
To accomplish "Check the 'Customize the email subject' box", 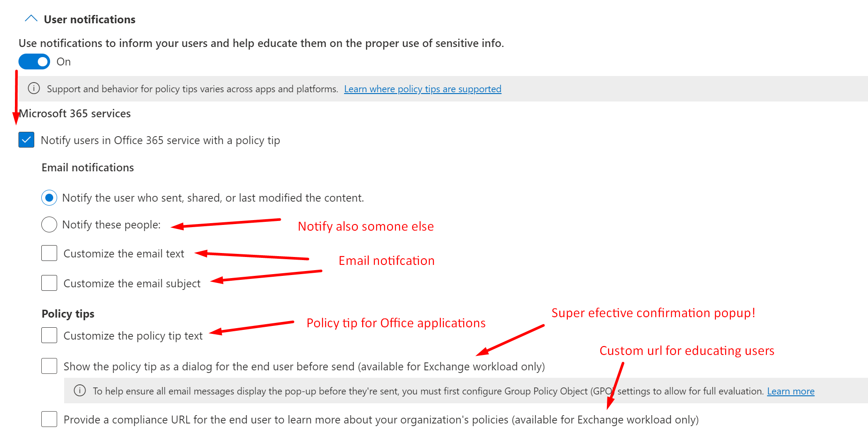I will [x=49, y=283].
